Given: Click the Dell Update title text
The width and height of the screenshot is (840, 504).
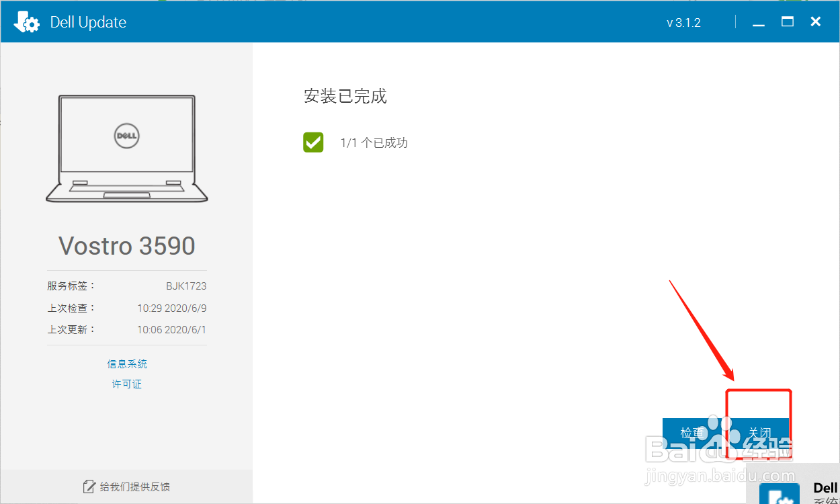Looking at the screenshot, I should (88, 22).
